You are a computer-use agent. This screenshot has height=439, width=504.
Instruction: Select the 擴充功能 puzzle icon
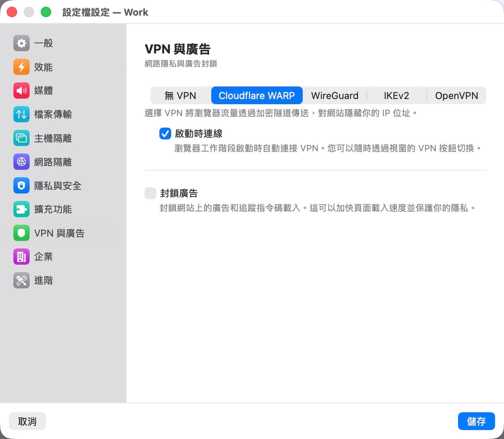(x=21, y=209)
